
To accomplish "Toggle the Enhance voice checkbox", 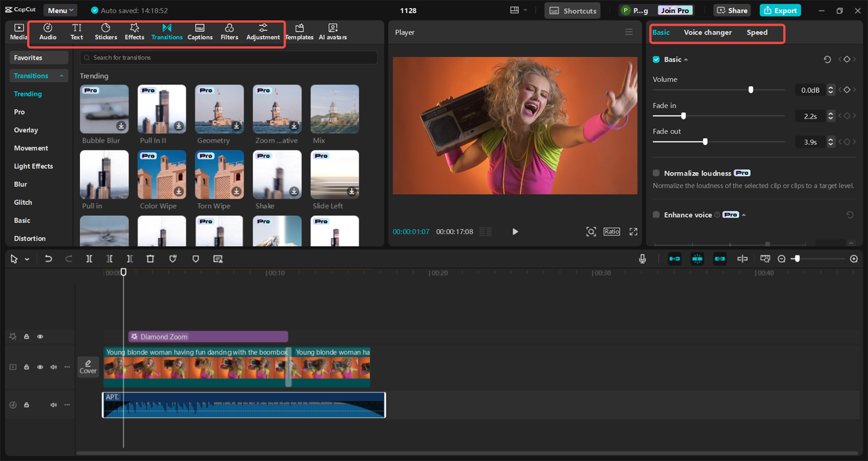I will [656, 215].
